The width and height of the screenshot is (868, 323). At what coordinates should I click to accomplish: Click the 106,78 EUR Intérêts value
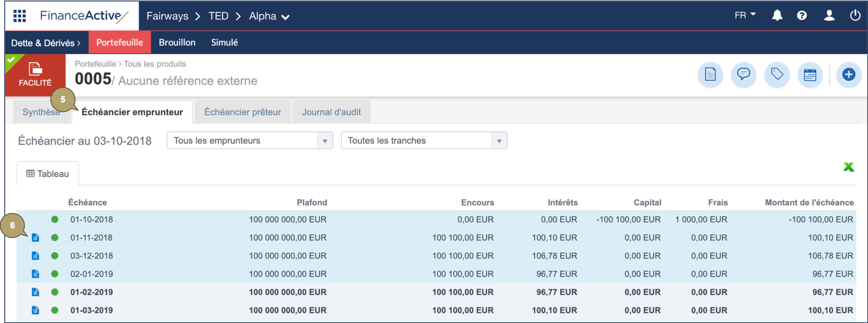555,256
